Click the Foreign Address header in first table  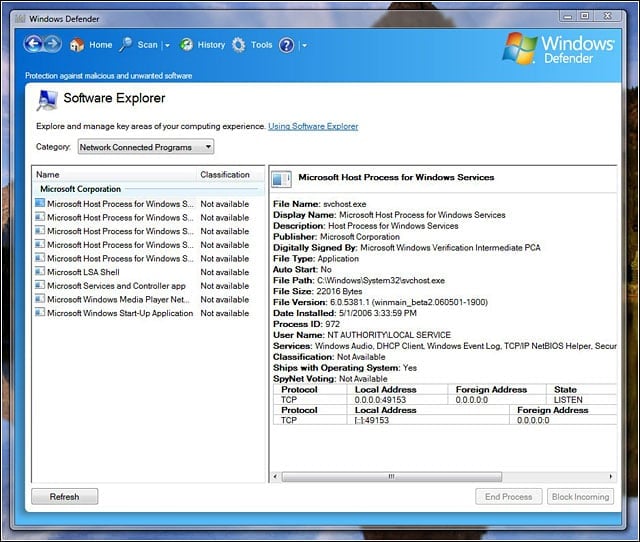(491, 389)
